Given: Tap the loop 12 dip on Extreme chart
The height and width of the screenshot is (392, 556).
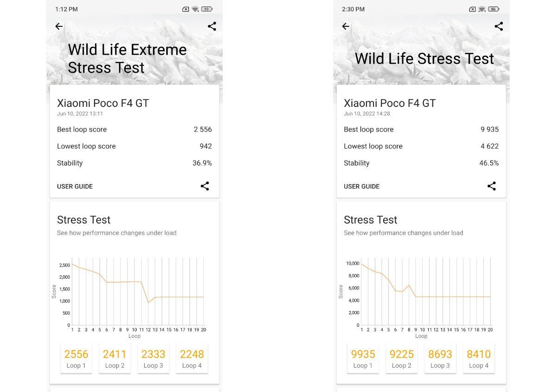Looking at the screenshot, I should click(148, 302).
